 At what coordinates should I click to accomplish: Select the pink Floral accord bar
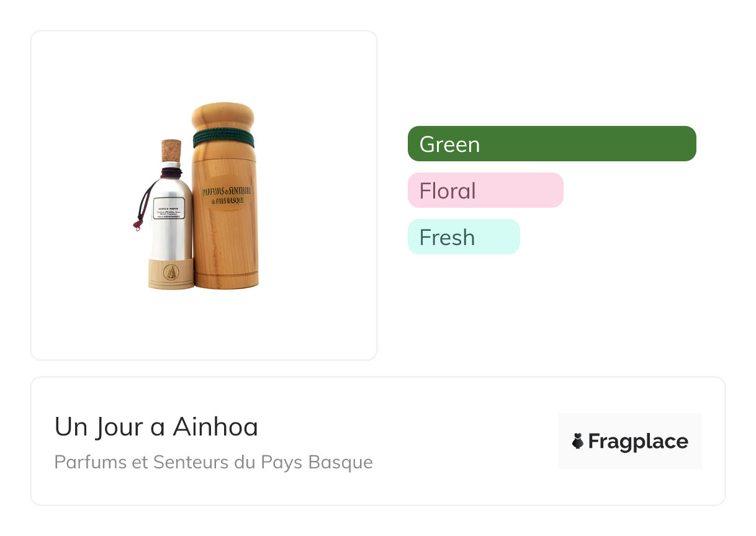point(485,190)
